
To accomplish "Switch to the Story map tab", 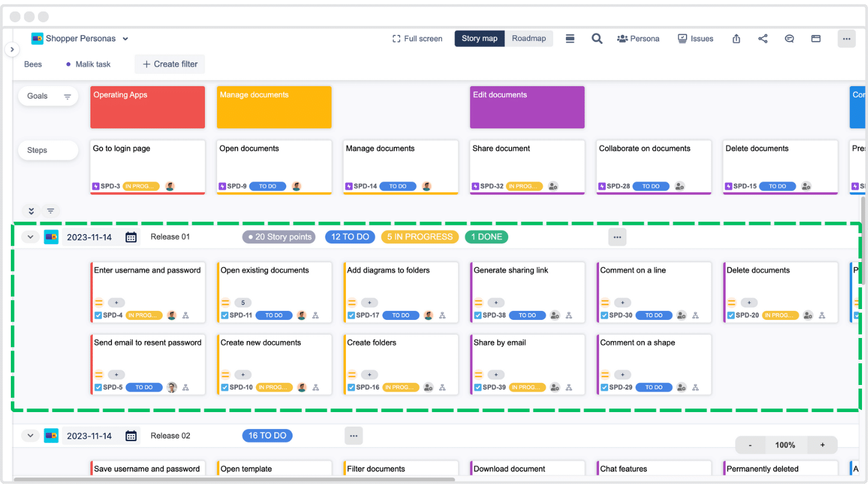I will pyautogui.click(x=480, y=39).
